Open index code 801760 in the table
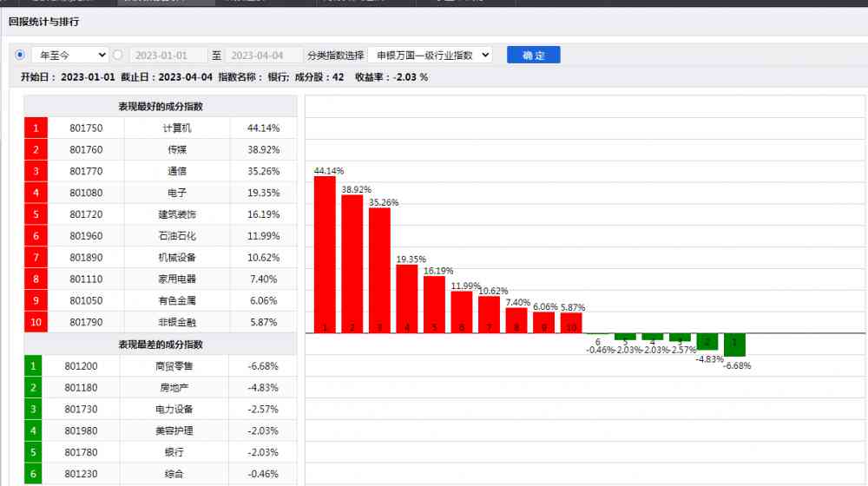868x486 pixels. (86, 149)
